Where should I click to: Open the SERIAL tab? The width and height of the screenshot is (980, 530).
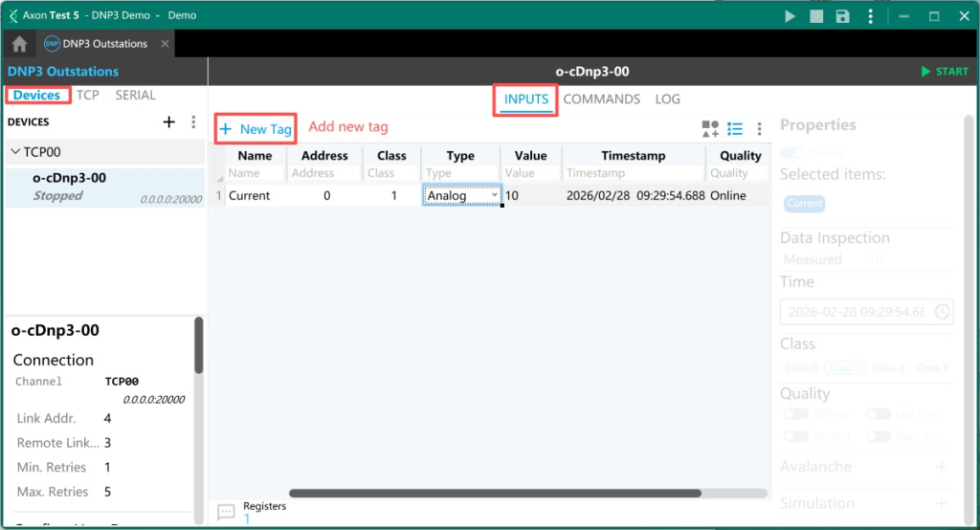coord(135,95)
